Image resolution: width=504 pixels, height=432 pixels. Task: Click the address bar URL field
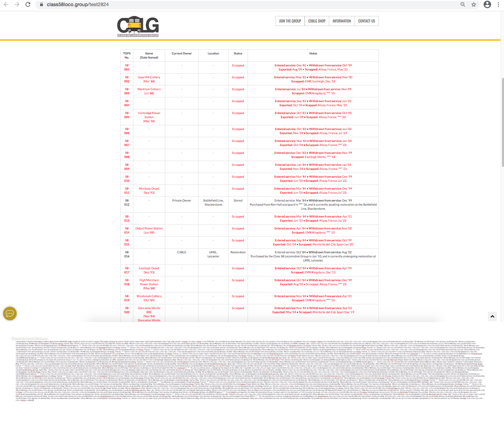(252, 4)
